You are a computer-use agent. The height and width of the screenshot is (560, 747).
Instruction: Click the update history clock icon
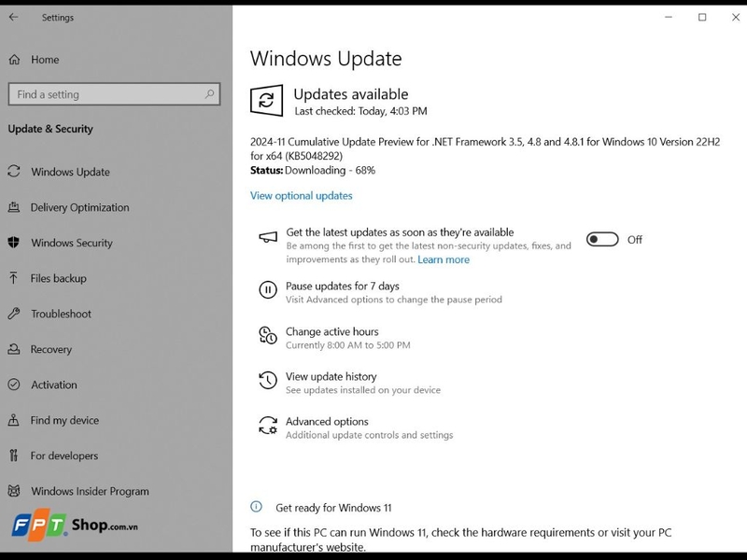coord(268,381)
